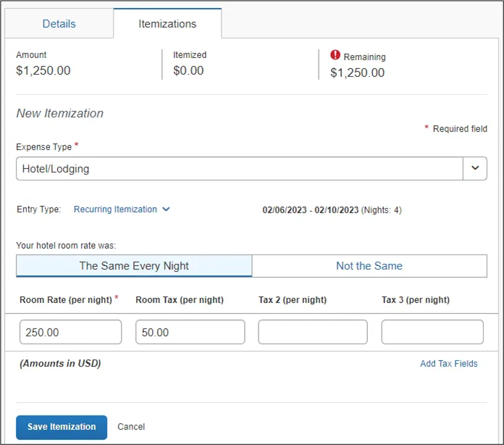Screen dimensions: 504x445
Task: Click the Tax 3 per night field
Action: point(432,332)
